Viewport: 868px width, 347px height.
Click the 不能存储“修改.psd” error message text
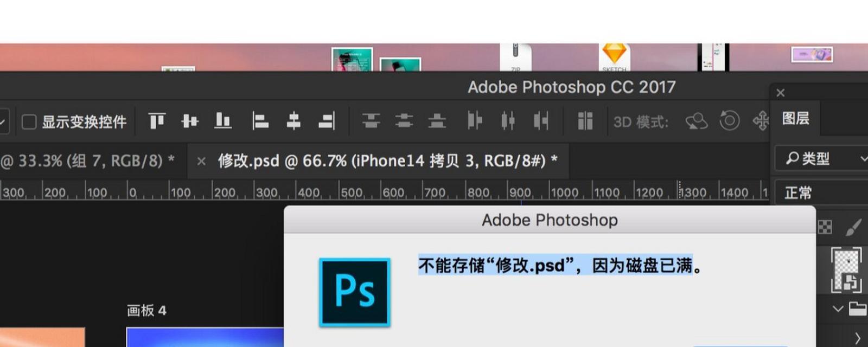(560, 266)
